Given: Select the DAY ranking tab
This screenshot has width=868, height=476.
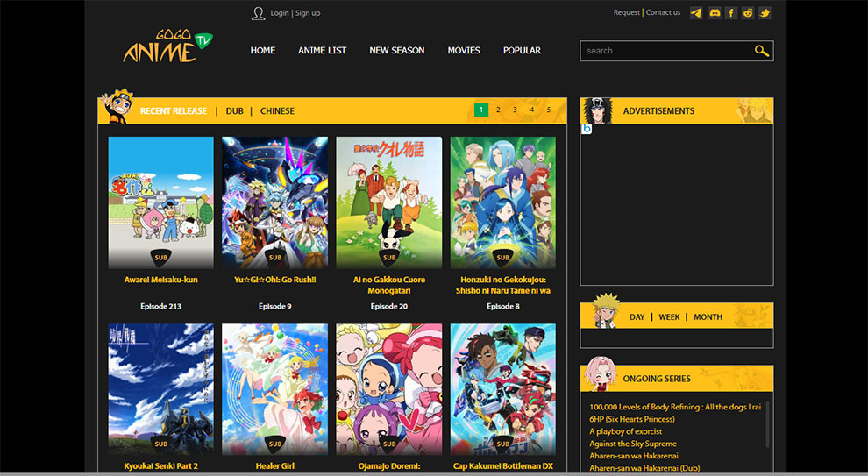Looking at the screenshot, I should coord(637,317).
